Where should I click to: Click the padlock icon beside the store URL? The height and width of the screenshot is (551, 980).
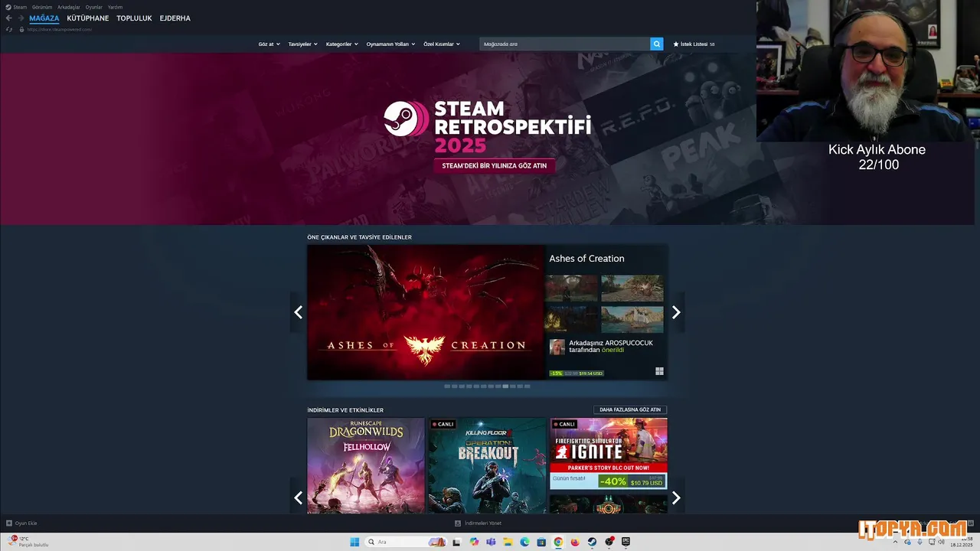pos(21,29)
